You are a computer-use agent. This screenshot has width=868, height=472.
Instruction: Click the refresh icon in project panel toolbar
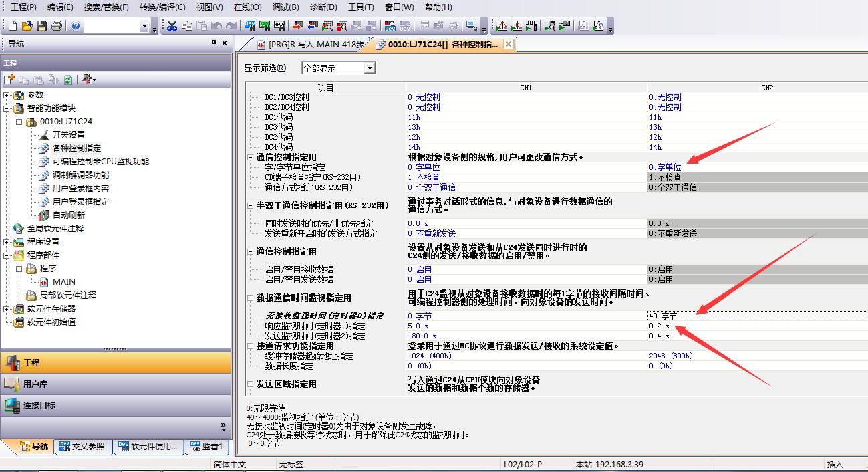[68, 80]
